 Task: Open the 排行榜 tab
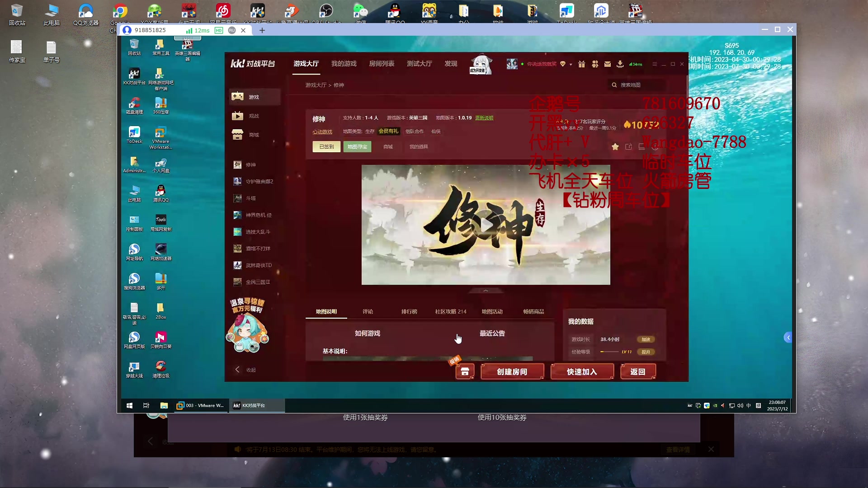[409, 311]
